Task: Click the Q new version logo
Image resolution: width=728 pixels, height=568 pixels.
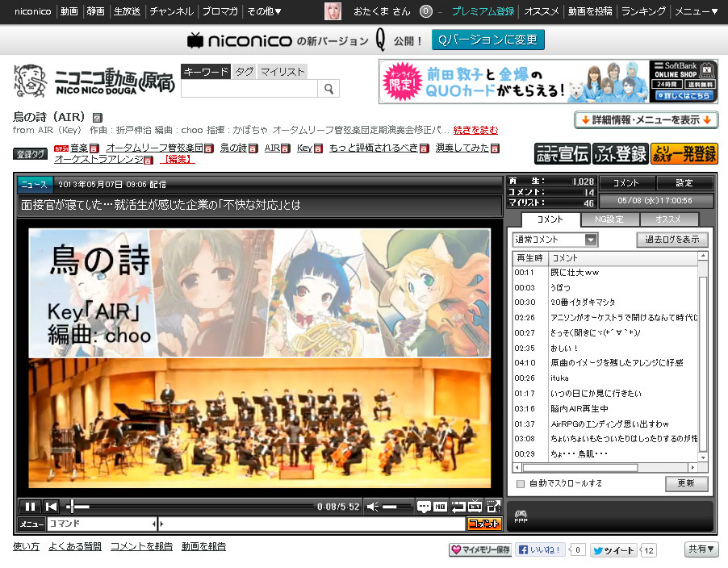Action: (381, 40)
